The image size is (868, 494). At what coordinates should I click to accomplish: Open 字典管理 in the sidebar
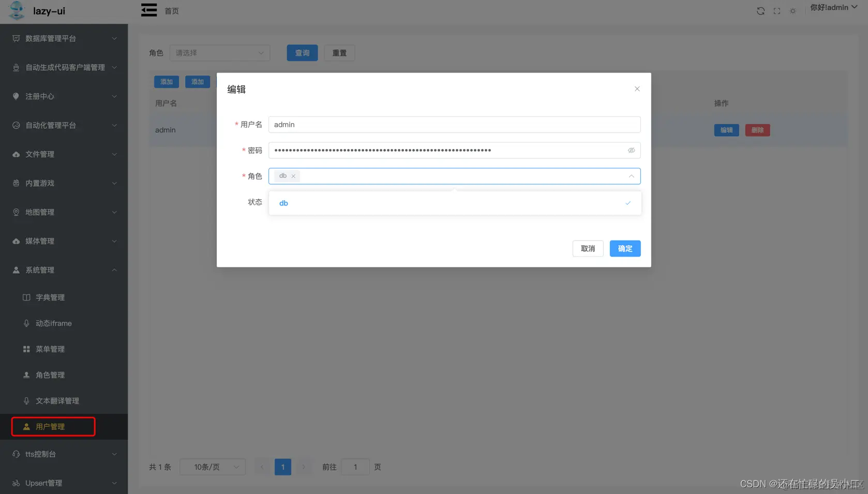click(64, 297)
